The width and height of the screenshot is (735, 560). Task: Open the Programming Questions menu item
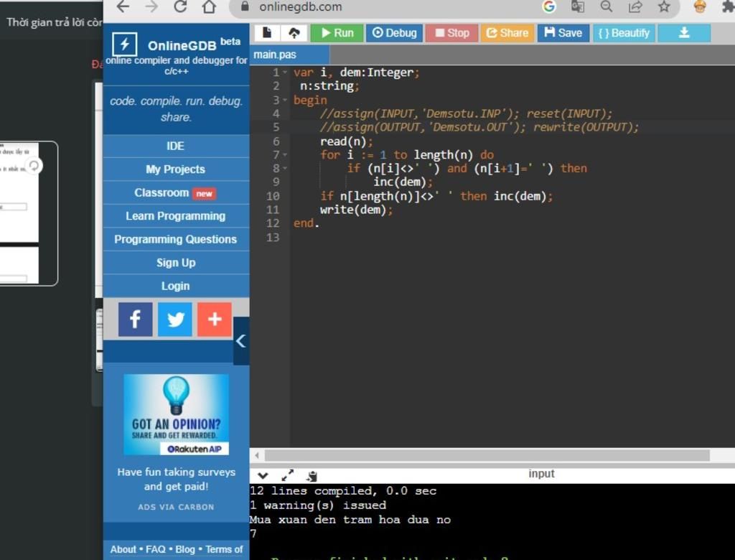[x=176, y=239]
